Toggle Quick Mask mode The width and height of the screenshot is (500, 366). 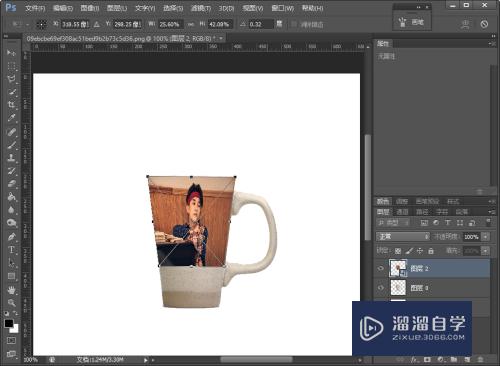coord(11,340)
